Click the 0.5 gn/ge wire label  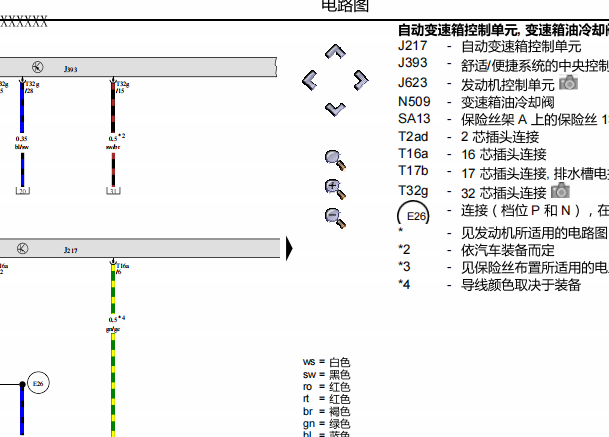point(116,324)
